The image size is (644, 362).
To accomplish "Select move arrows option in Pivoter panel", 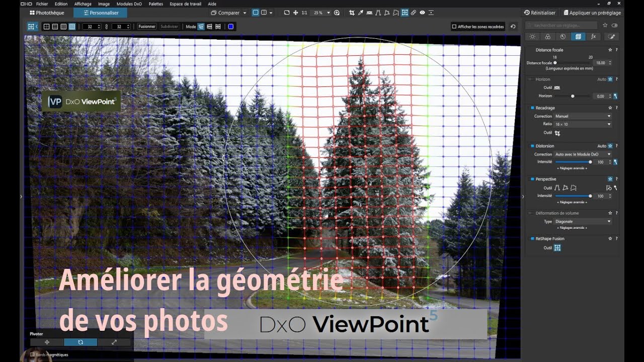I will 47,342.
